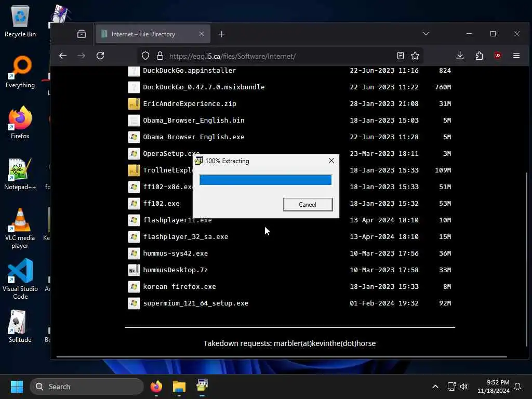
Task: Download supermium_121_64_setup.exe
Action: coord(195,303)
